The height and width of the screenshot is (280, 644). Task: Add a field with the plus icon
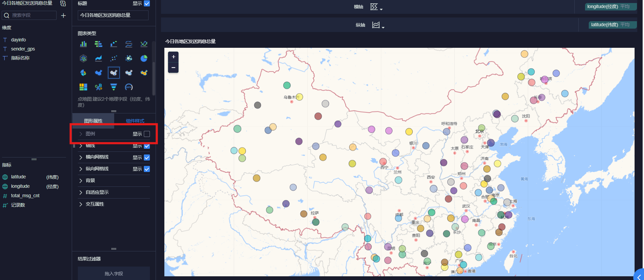(63, 15)
